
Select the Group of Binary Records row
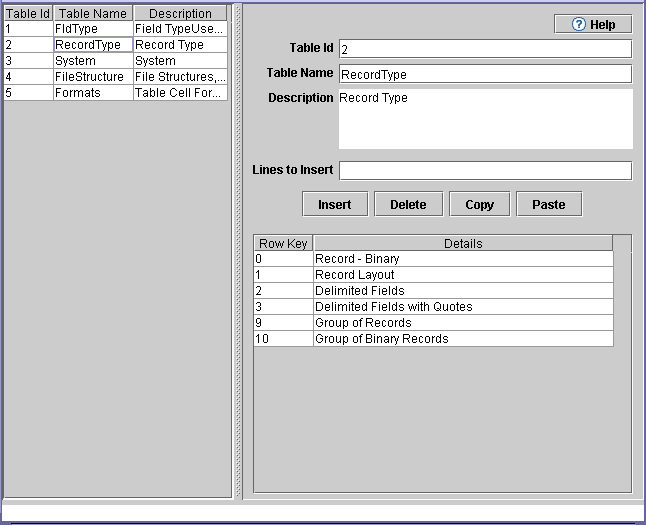(x=462, y=339)
